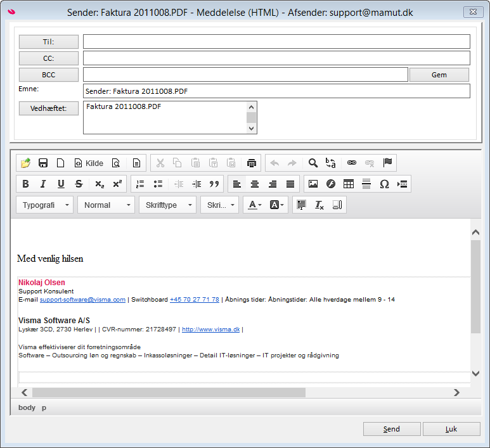The image size is (490, 448).
Task: Click the Luk close button
Action: [451, 429]
